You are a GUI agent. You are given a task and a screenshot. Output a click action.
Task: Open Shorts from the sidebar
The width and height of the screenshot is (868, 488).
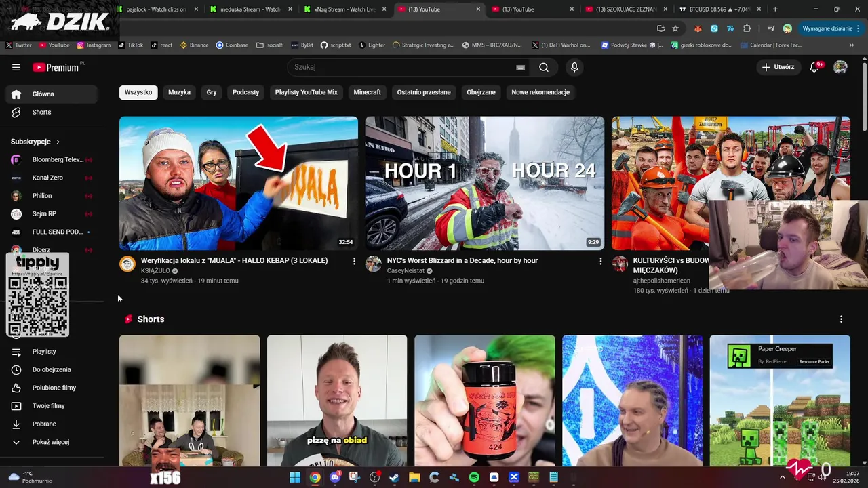(52, 112)
